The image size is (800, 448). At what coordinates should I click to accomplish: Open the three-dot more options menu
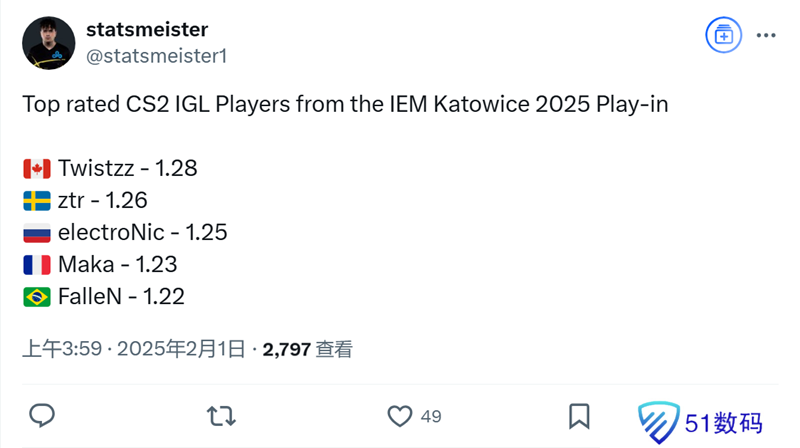click(x=766, y=35)
